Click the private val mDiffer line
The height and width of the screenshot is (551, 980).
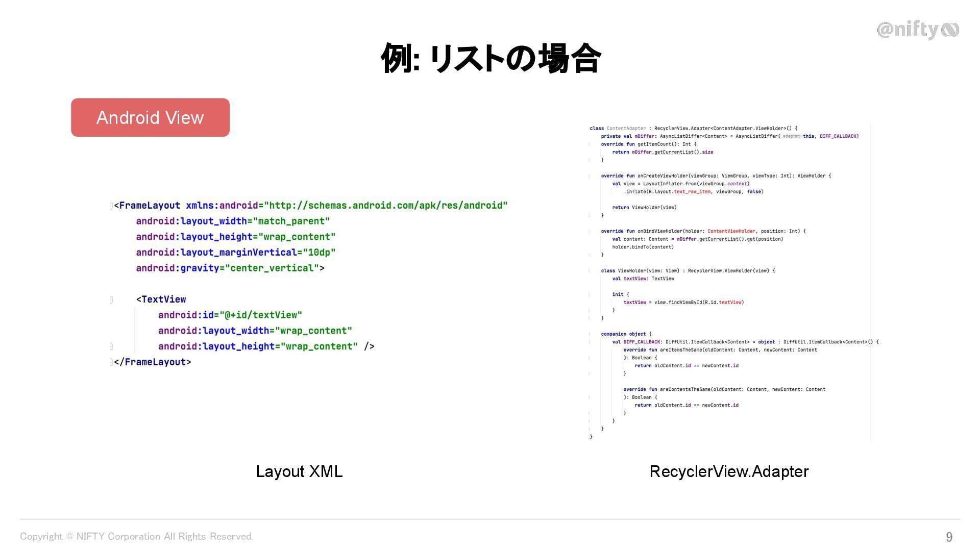tap(729, 136)
